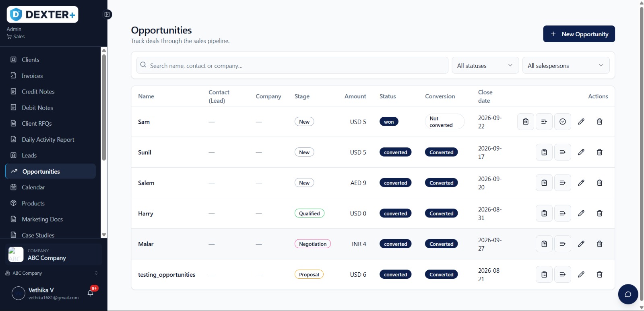Click the sidebar menu scrollbar
Screen dimensions: 644x311
(x=104, y=107)
